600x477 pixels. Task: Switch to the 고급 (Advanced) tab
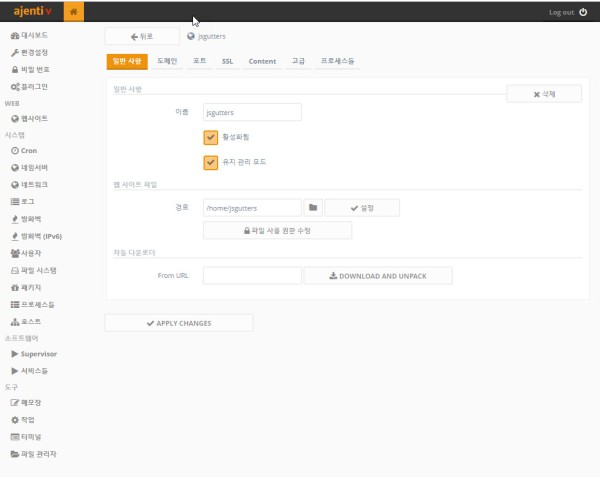coord(298,61)
